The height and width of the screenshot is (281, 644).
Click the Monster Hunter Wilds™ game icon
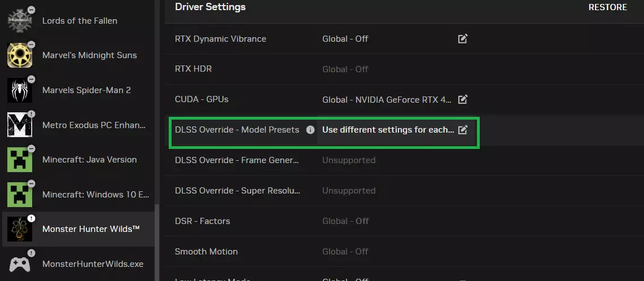(20, 229)
